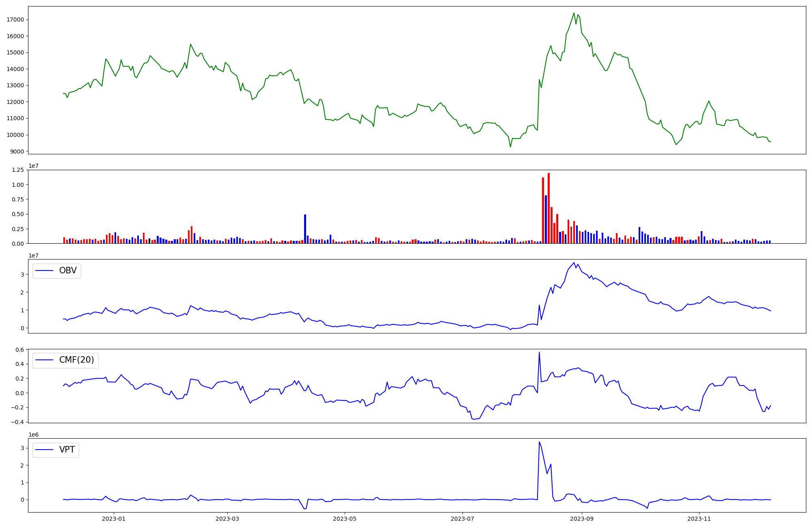Screen dimensions: 812x528
Task: Click the tall blue April volume bar
Action: click(x=305, y=229)
